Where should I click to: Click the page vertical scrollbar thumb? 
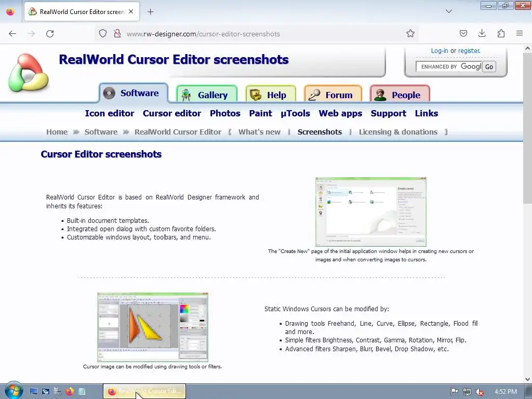(x=527, y=129)
